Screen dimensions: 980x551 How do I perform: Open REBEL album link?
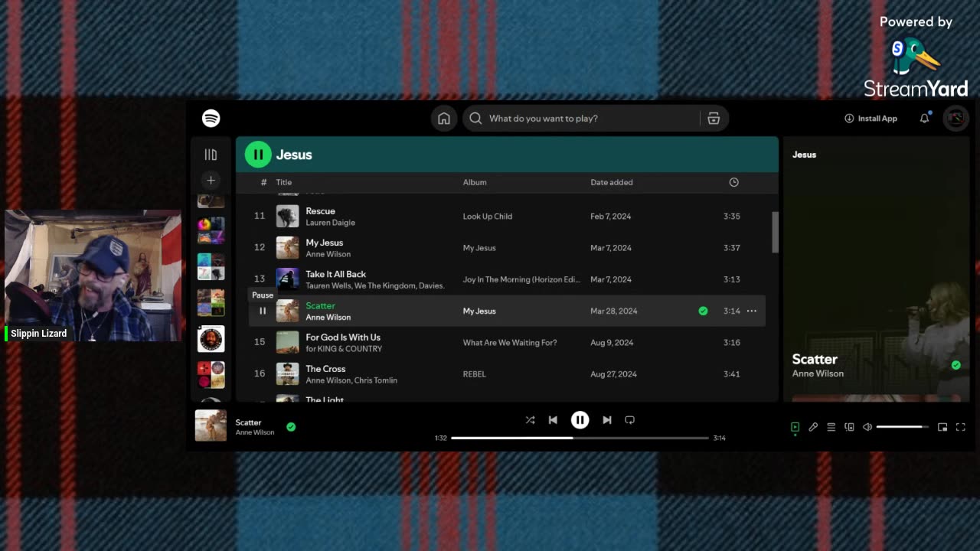pyautogui.click(x=475, y=374)
